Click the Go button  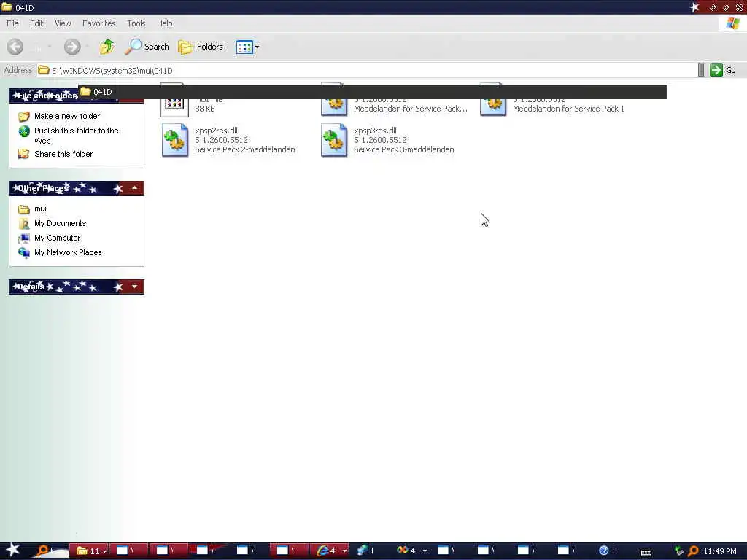pos(723,70)
